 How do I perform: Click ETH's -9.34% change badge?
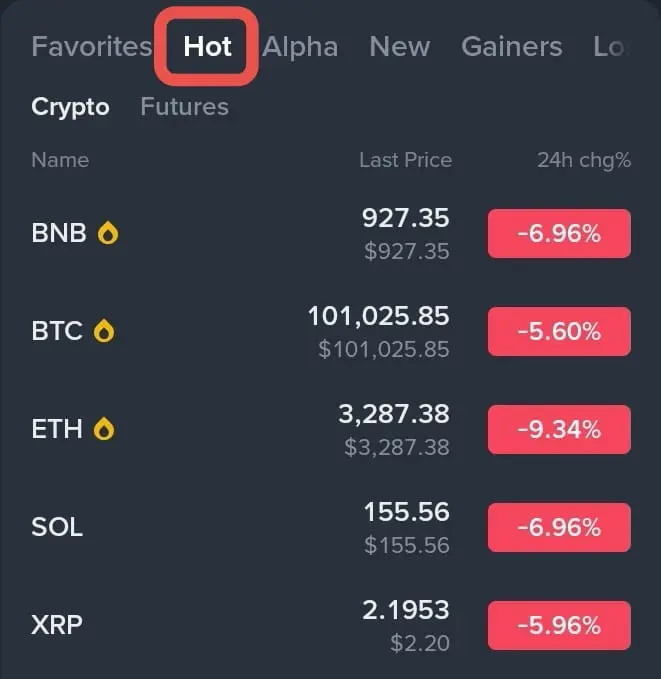pos(559,430)
